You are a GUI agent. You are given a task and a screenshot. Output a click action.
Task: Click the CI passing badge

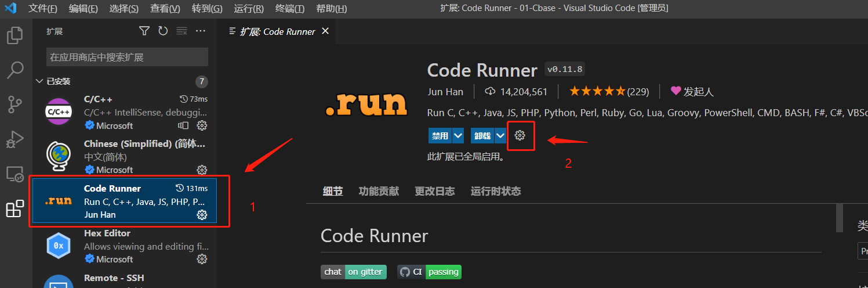[x=429, y=272]
